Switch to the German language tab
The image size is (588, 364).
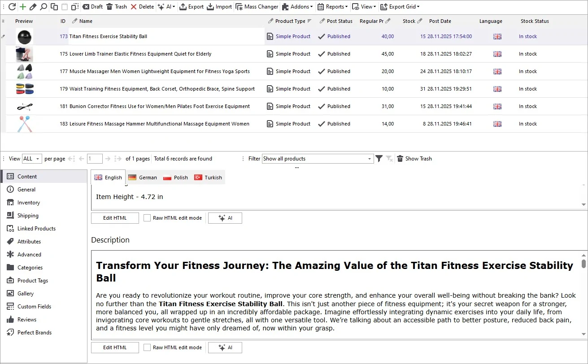(143, 178)
